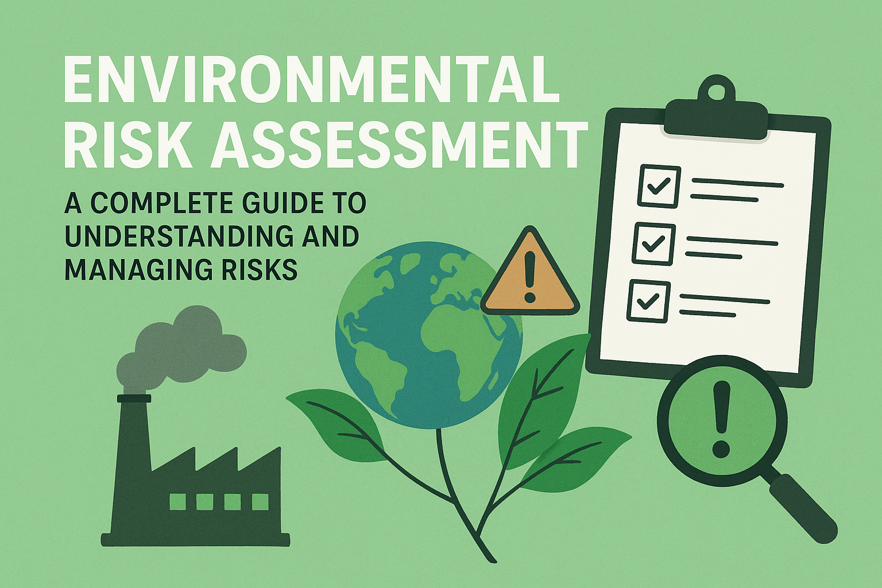Select the "A COMPLETE GUIDE TO" subtitle line
This screenshot has width=882, height=588.
(x=215, y=203)
